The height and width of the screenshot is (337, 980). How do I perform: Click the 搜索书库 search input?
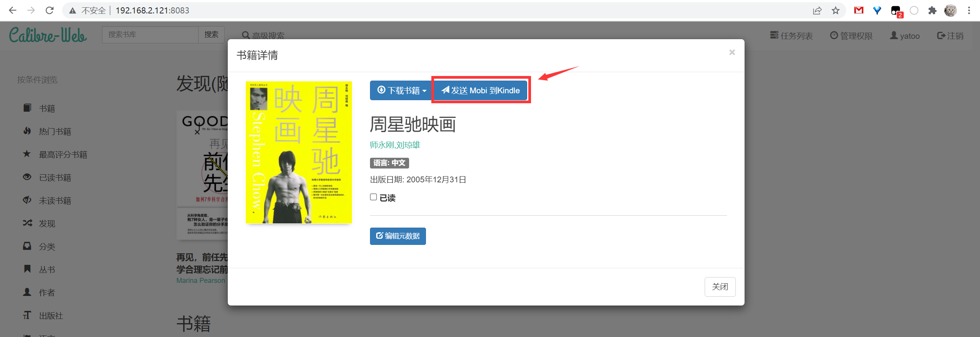(150, 35)
